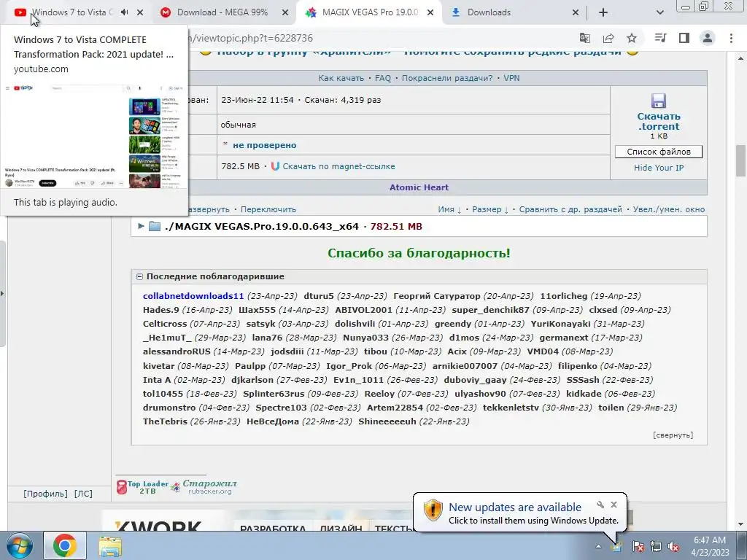Click the left sidebar expand arrow
Screen dimensions: 747x560
(2, 293)
